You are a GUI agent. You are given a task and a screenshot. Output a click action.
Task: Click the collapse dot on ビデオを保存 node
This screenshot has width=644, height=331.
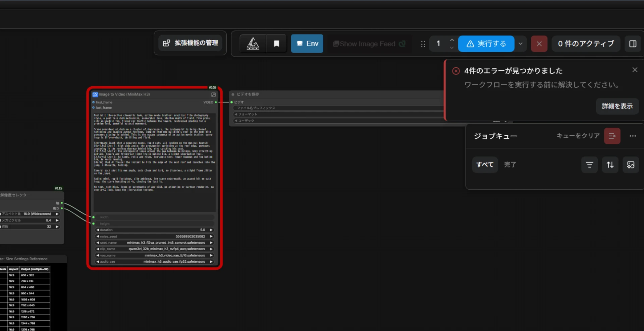(x=233, y=94)
